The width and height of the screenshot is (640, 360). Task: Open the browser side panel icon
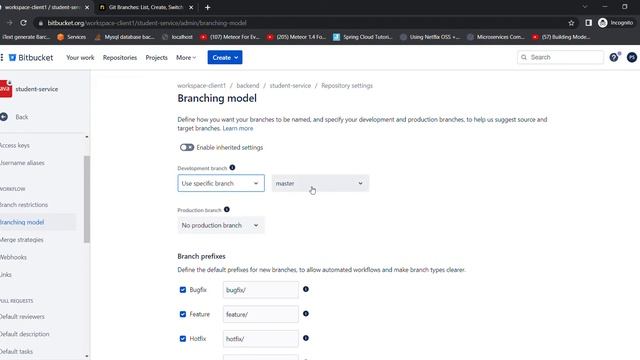click(588, 23)
